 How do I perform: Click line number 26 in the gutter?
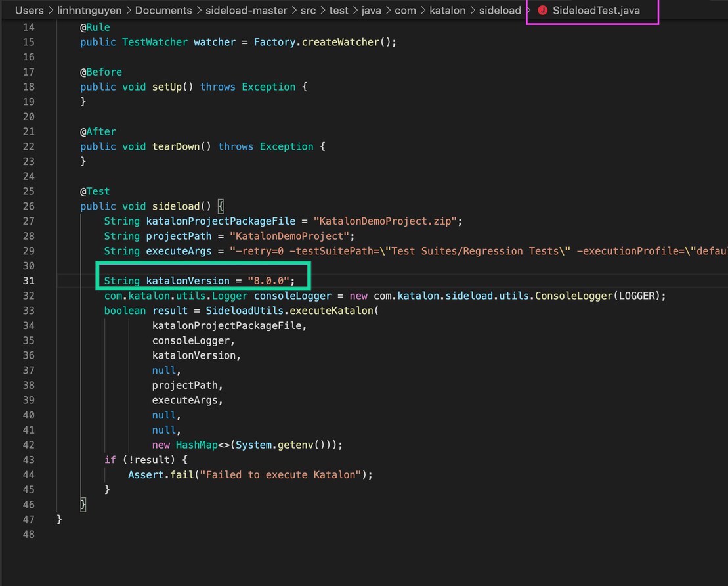[x=28, y=206]
